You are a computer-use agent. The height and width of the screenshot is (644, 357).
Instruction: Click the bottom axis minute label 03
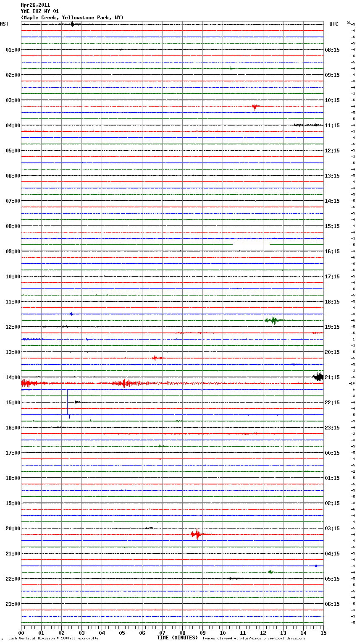coord(81,633)
